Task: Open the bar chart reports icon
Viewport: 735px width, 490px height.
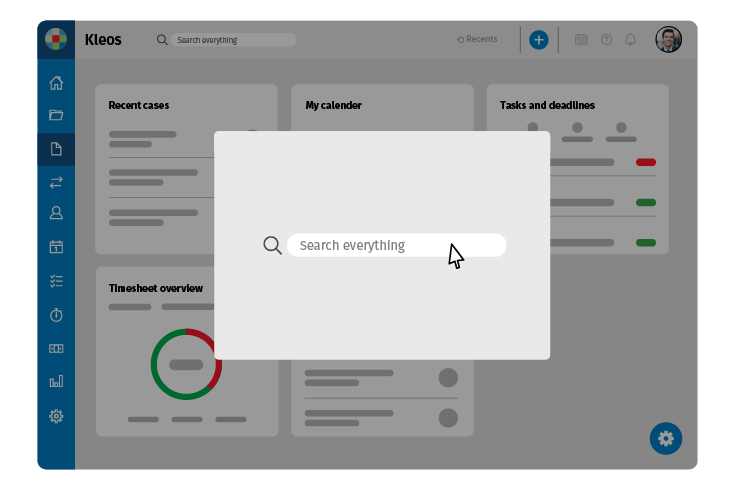Action: pos(56,382)
